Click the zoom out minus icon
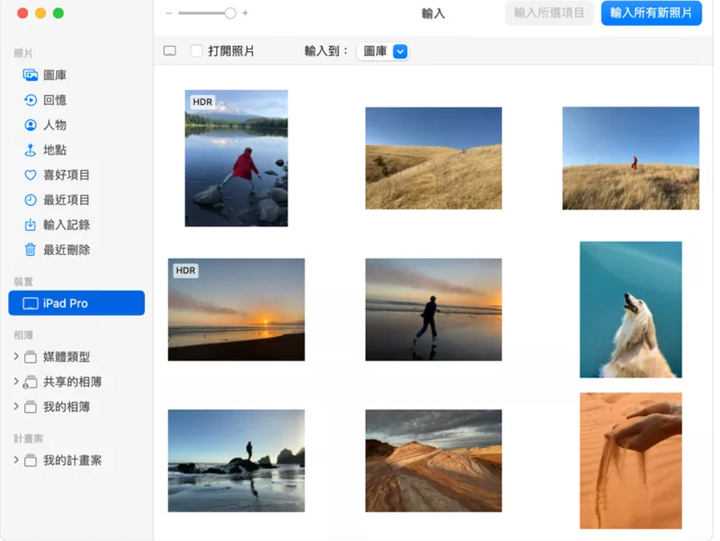 (x=169, y=13)
